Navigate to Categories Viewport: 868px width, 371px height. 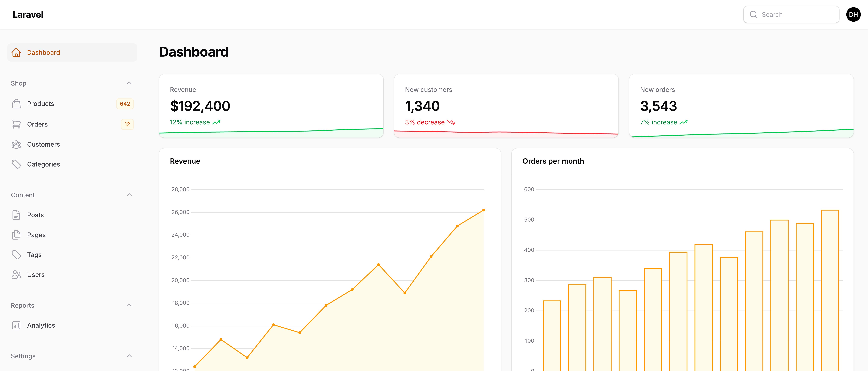click(x=72, y=164)
